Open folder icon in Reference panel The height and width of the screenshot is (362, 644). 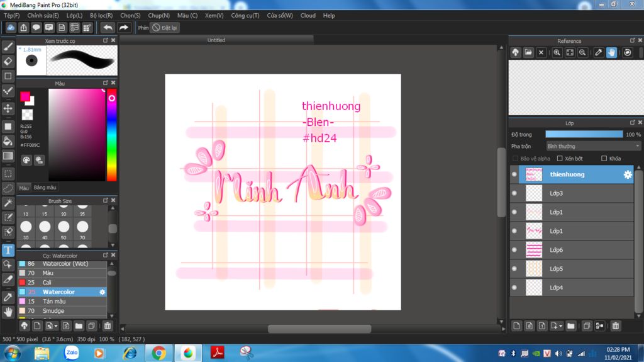click(x=528, y=53)
